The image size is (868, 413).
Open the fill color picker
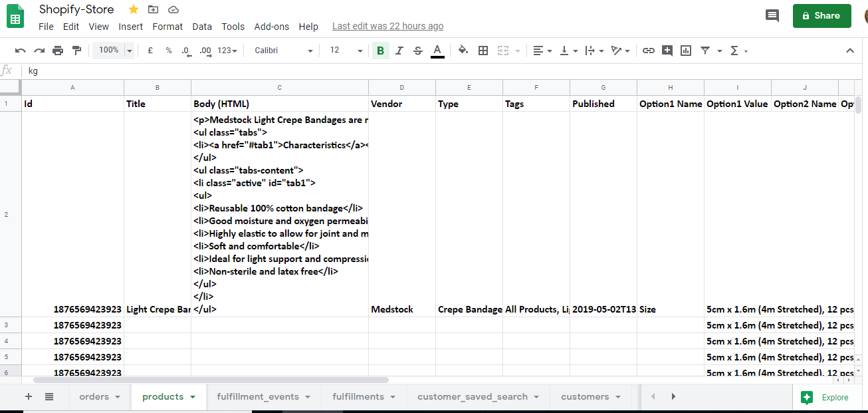(463, 51)
